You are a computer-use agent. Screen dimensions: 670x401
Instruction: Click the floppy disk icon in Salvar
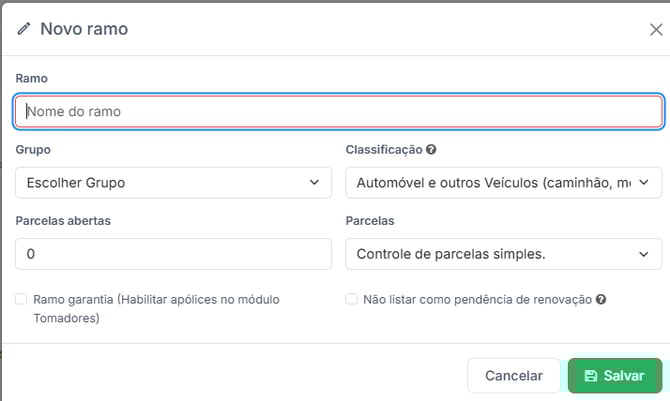click(591, 376)
